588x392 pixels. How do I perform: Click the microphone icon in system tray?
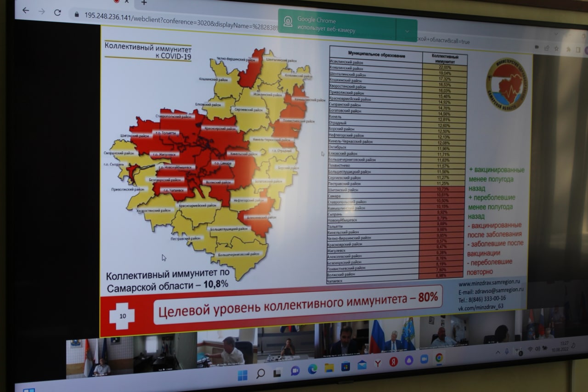[507, 351]
